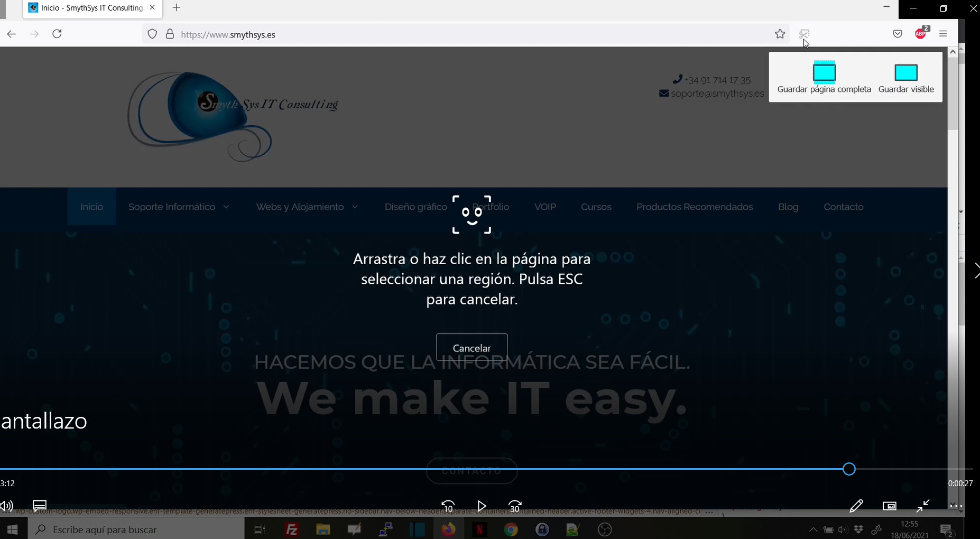Open Firefox hamburger application menu
Screen dimensions: 980x539
point(943,34)
